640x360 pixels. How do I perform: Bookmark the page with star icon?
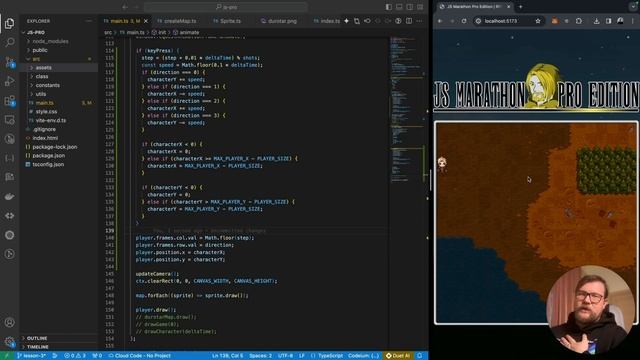538,21
